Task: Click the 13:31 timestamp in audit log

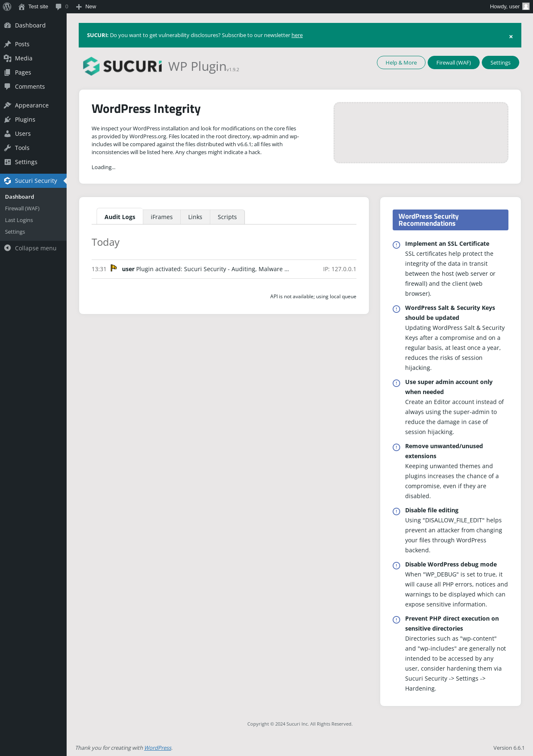Action: pos(99,269)
